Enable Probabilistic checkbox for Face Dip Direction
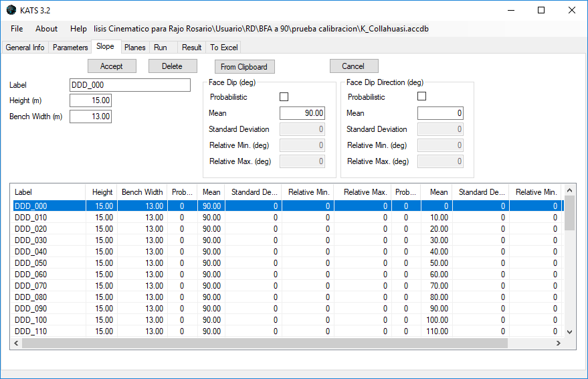Viewport: 588px width, 379px height. (x=422, y=96)
